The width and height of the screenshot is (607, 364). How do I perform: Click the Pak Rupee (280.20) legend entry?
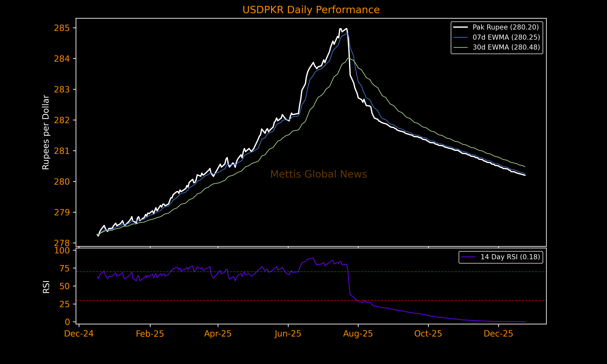tap(506, 27)
